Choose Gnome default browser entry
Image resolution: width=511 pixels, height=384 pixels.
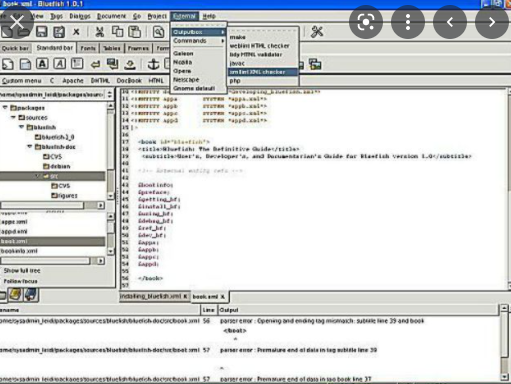[199, 88]
